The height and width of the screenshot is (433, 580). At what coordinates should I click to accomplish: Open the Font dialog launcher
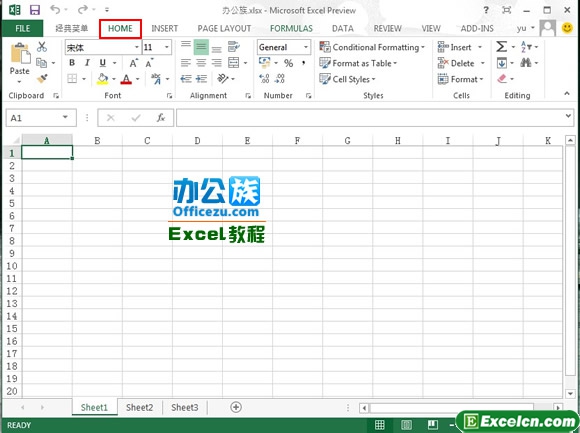click(169, 96)
